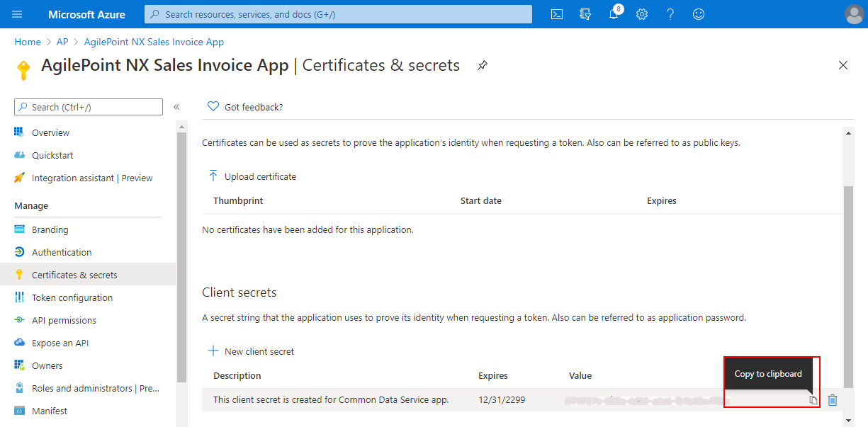Image resolution: width=868 pixels, height=427 pixels.
Task: Click the Got feedback heart icon
Action: 213,107
